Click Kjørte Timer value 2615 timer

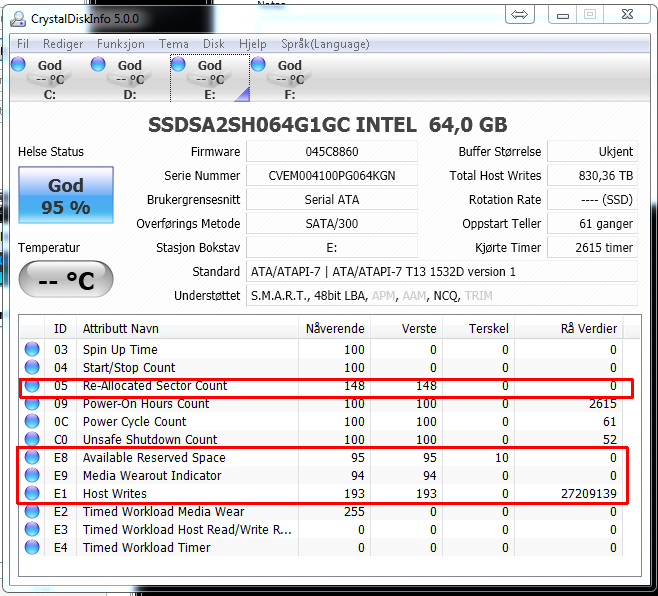click(x=592, y=247)
